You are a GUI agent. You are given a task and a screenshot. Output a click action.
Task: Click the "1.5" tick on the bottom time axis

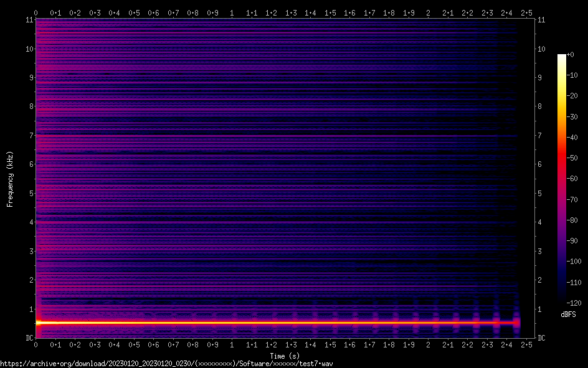pyautogui.click(x=330, y=344)
